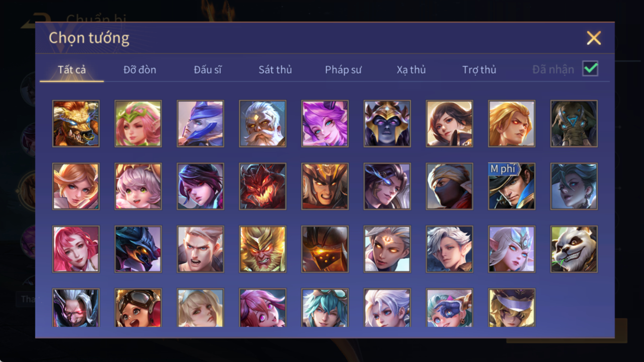Select the purple-haired girl hero portrait
This screenshot has height=362, width=644.
(325, 123)
